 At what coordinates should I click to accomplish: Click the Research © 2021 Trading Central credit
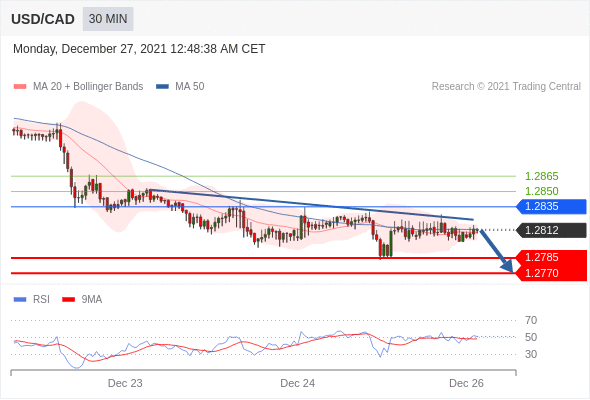[x=506, y=87]
